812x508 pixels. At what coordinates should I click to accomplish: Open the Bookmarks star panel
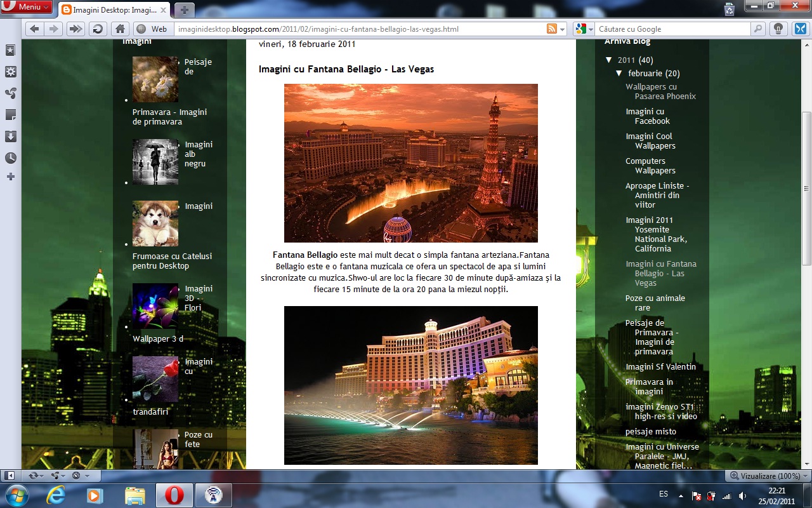[x=10, y=50]
